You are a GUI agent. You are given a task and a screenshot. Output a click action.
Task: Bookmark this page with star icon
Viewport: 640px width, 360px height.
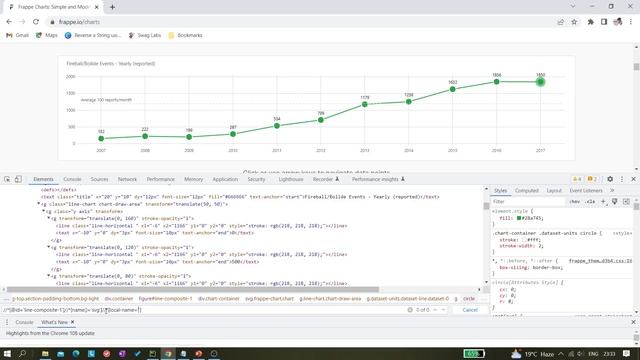(574, 22)
